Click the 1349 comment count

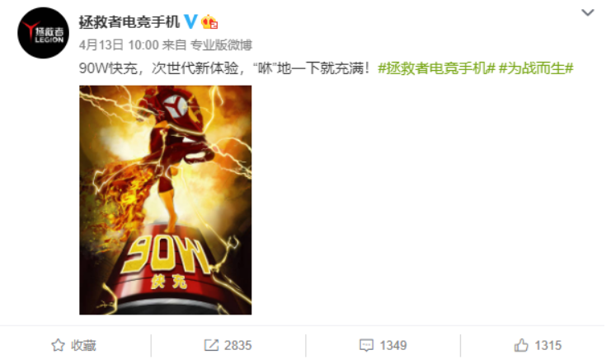(x=393, y=345)
